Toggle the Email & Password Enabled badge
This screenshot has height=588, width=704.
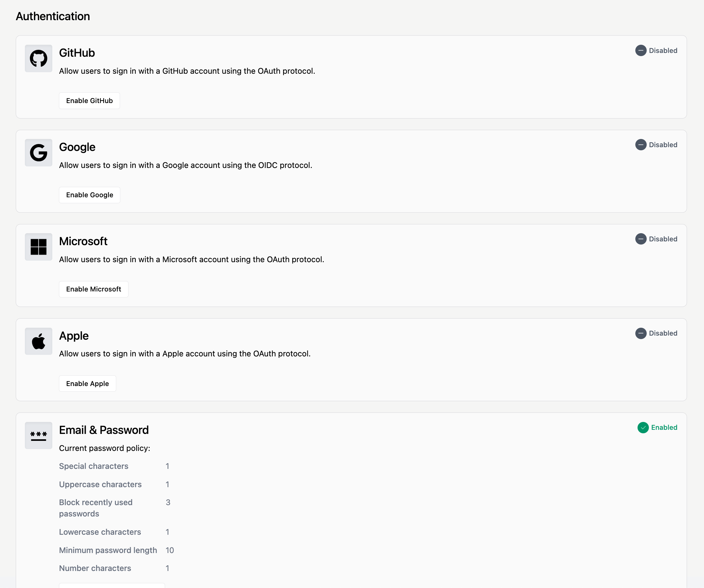click(657, 427)
